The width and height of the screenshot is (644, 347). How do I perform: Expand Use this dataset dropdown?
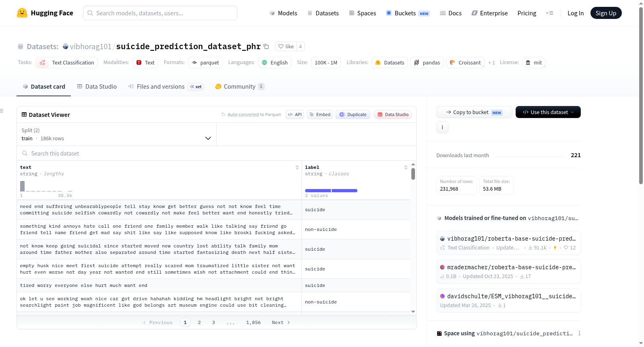(548, 112)
